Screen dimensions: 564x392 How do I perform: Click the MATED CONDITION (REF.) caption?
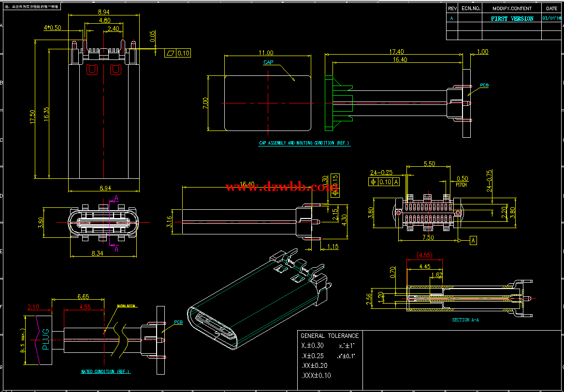(x=106, y=372)
